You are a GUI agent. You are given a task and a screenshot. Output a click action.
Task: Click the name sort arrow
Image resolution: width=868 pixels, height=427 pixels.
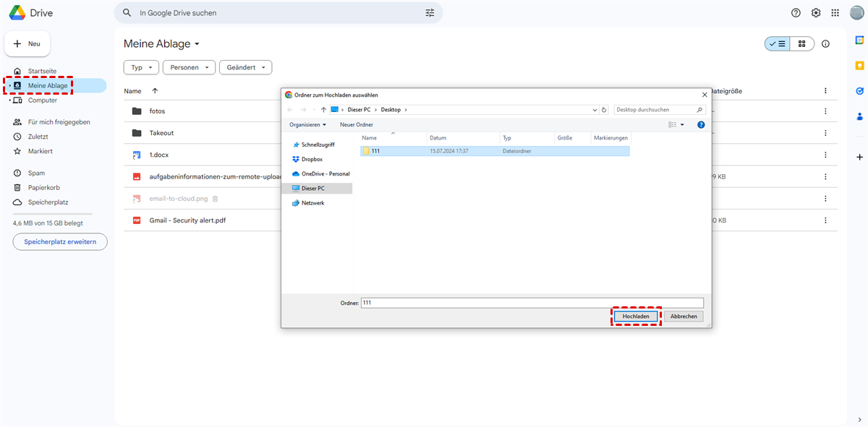pyautogui.click(x=154, y=91)
